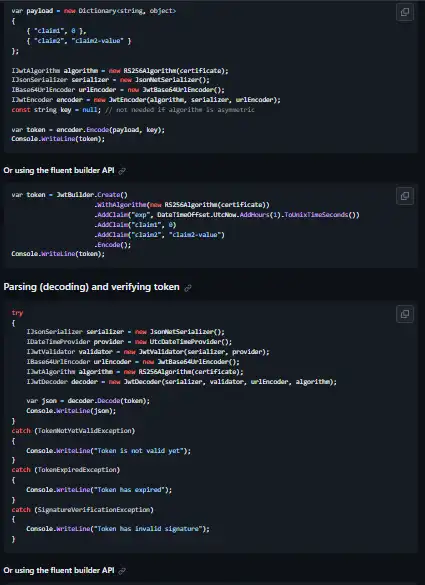Click 'catch (TokenExpiredException)' line
The height and width of the screenshot is (585, 425).
click(x=66, y=470)
